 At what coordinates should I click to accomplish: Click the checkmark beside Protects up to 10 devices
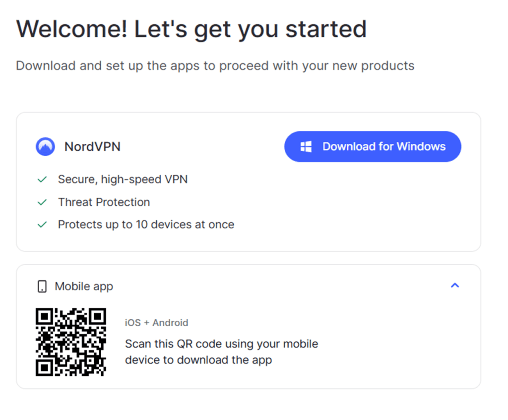click(x=42, y=225)
